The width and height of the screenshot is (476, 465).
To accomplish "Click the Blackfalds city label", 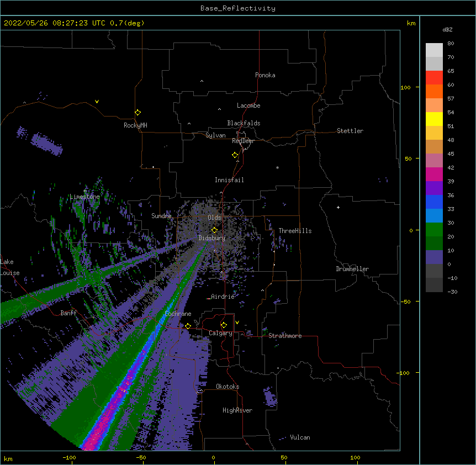I will point(244,123).
